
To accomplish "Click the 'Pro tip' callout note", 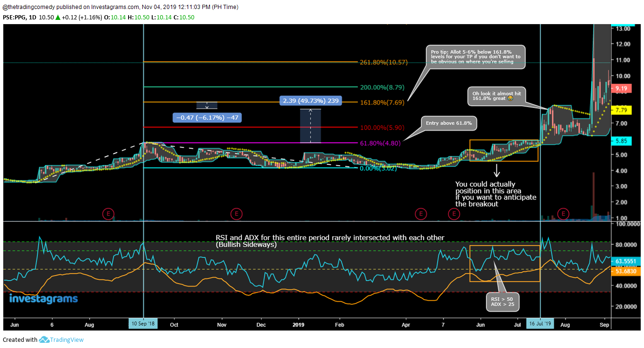I will pyautogui.click(x=476, y=56).
